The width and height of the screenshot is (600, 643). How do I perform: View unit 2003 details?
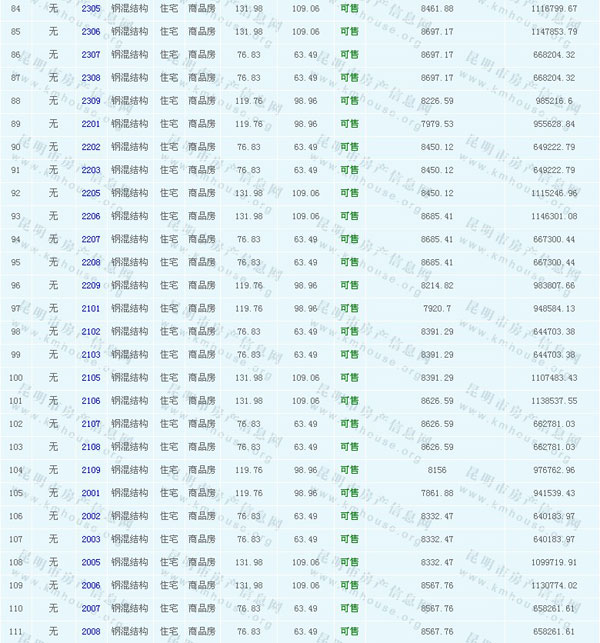pos(90,539)
